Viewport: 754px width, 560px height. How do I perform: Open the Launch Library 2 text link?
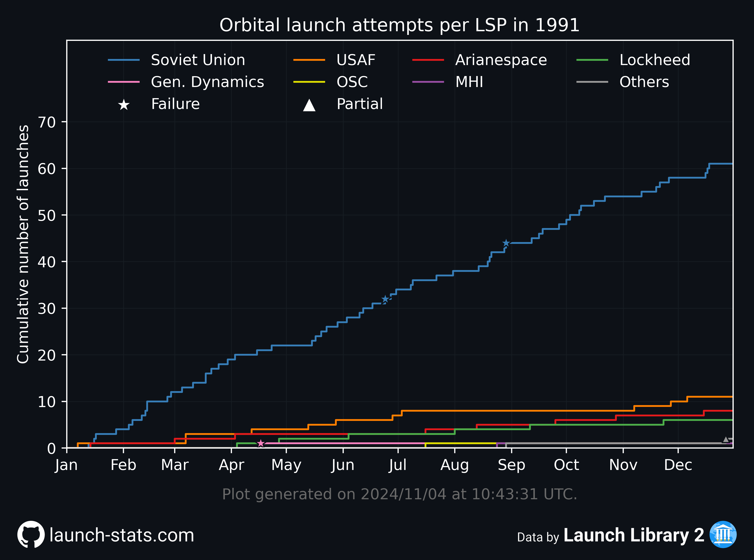(x=634, y=535)
